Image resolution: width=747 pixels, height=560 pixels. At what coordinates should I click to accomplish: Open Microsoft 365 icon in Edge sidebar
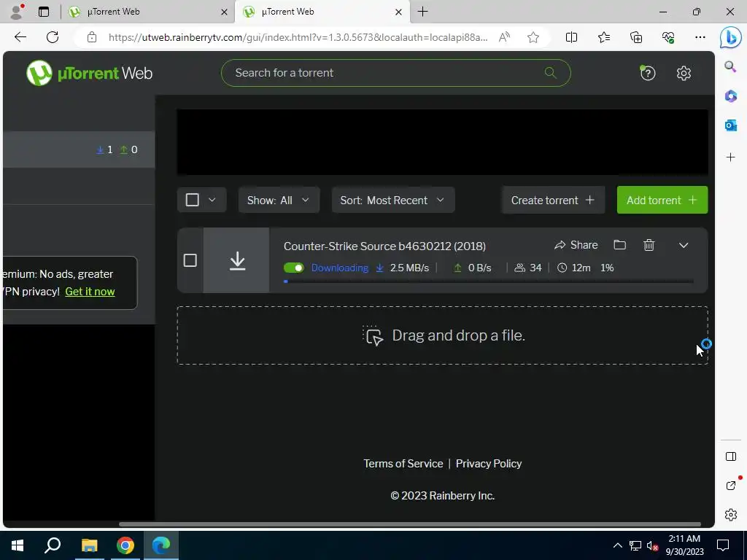pyautogui.click(x=730, y=96)
